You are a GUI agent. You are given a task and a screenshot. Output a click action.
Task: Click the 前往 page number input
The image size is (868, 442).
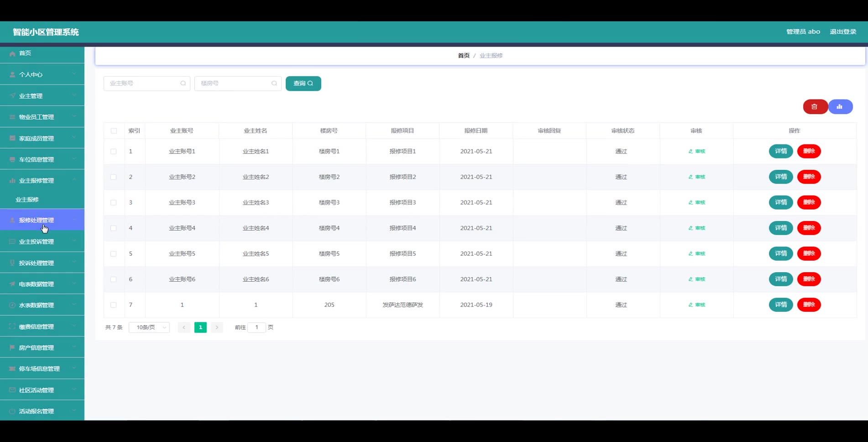click(x=256, y=327)
